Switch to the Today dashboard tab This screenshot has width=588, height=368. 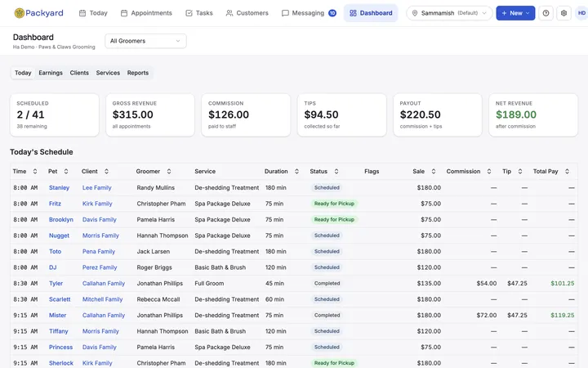click(x=23, y=73)
